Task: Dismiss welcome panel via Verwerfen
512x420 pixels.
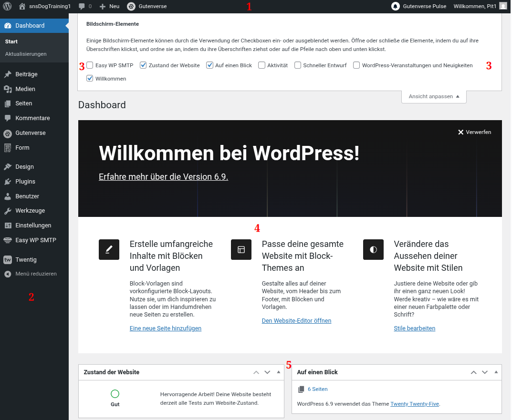Action: [474, 132]
